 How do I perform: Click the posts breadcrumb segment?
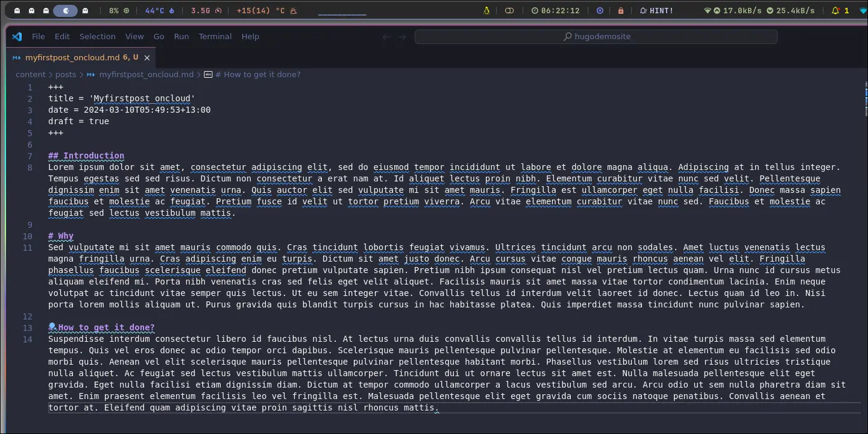click(x=66, y=75)
